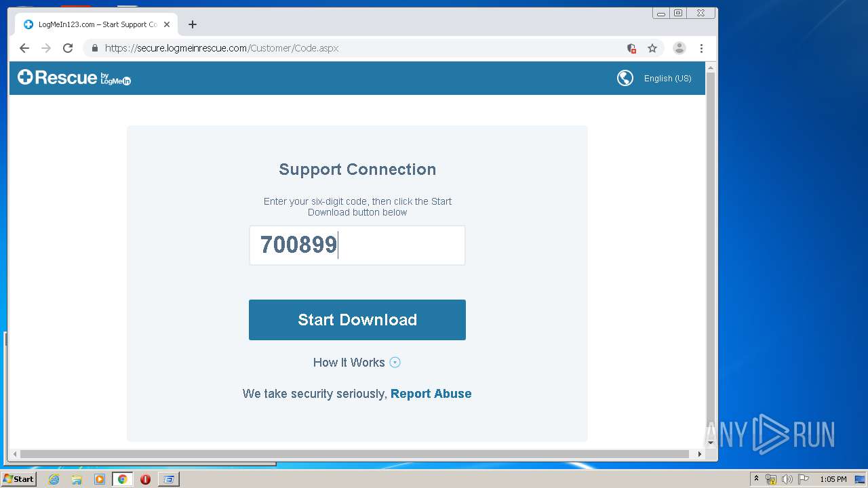Reload the page with refresh icon
The height and width of the screenshot is (488, 868).
click(x=68, y=48)
